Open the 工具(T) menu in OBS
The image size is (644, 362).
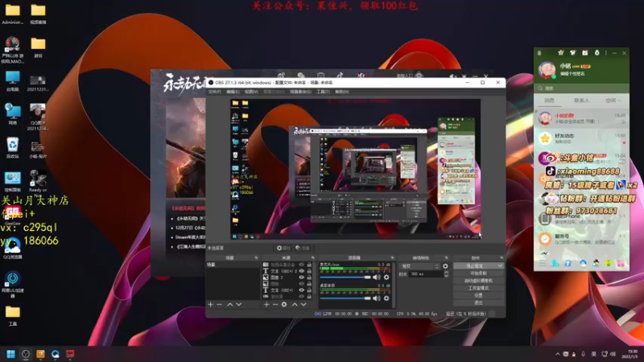[323, 92]
